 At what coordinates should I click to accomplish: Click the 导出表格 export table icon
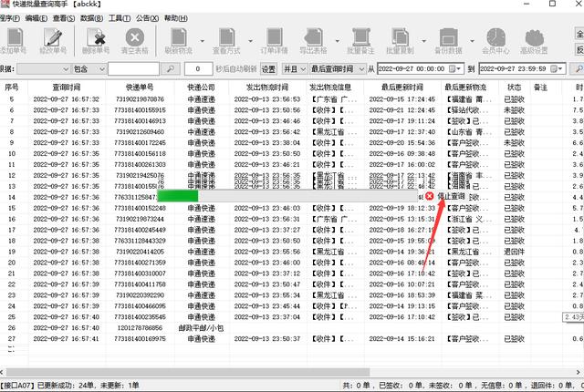pos(313,38)
